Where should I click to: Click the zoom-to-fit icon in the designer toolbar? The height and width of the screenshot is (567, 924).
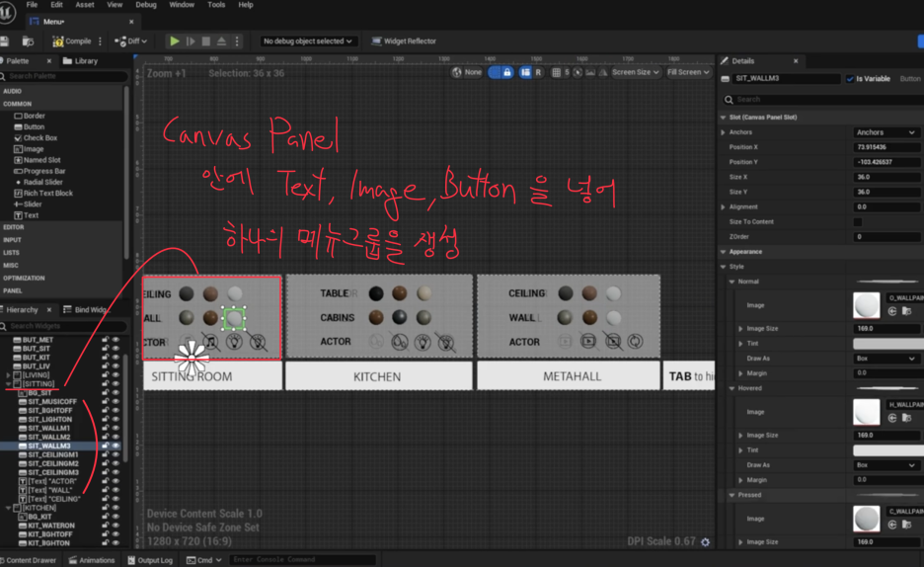(577, 72)
